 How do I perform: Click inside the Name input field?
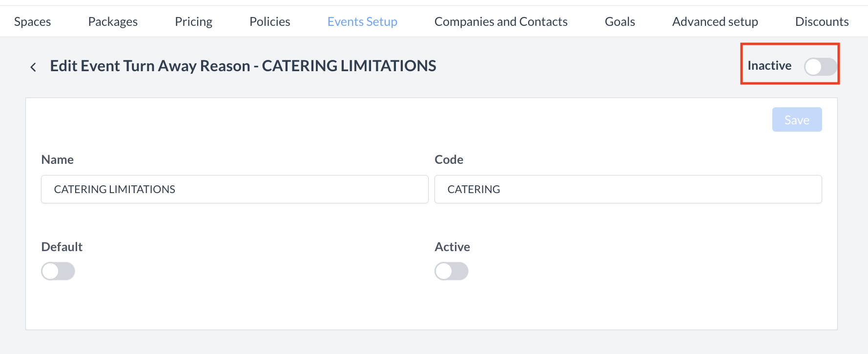[x=234, y=189]
